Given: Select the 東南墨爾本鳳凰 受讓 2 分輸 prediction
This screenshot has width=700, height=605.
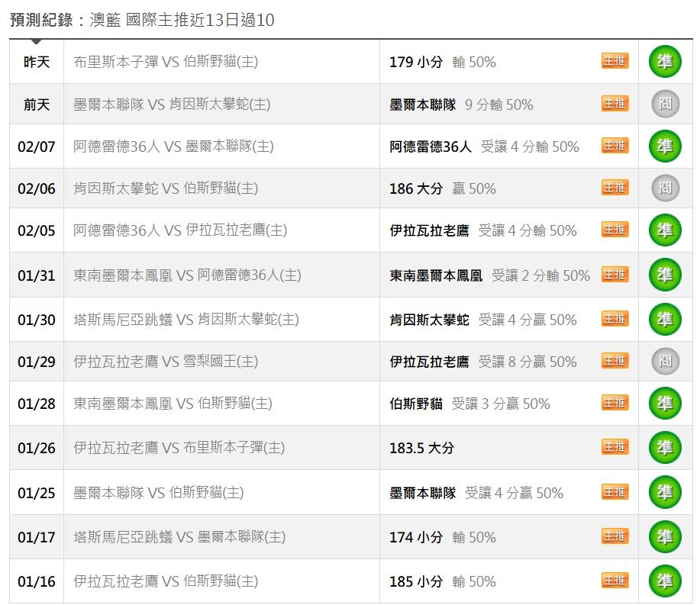Looking at the screenshot, I should [x=490, y=275].
